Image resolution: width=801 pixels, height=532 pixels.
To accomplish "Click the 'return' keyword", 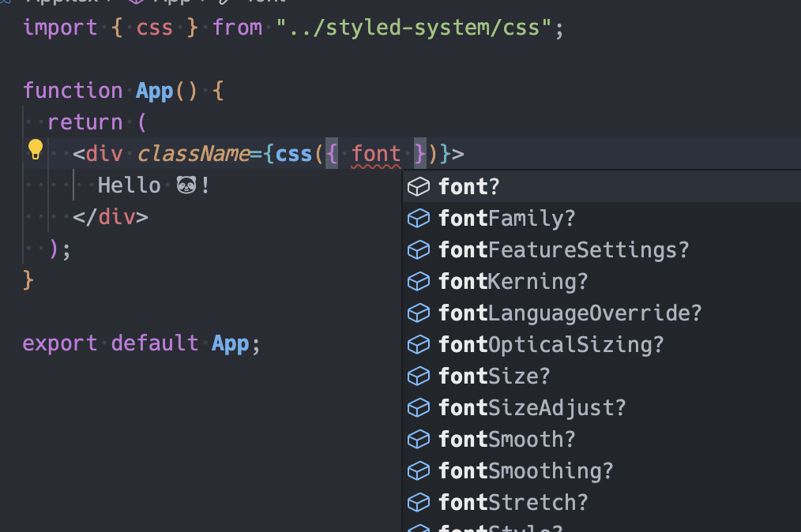I will click(85, 122).
